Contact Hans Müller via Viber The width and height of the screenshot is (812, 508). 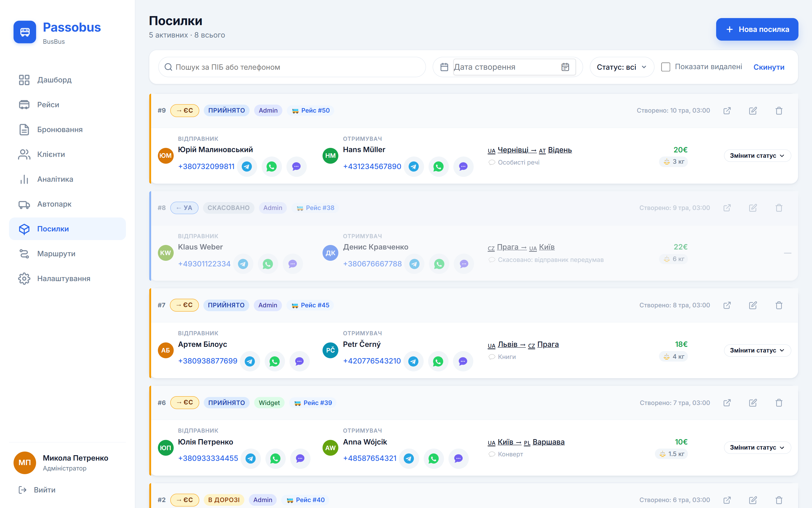tap(463, 166)
